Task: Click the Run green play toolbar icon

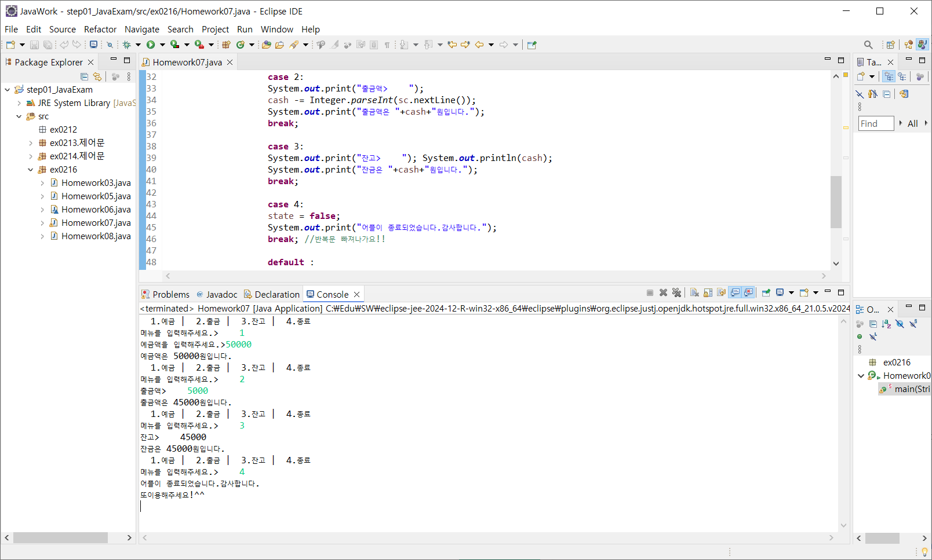Action: click(x=151, y=45)
